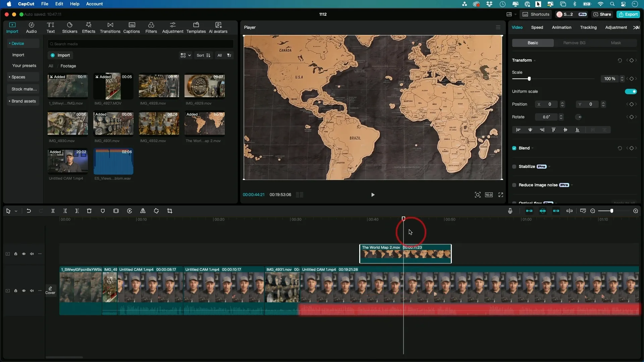Switch to Speed tab in properties
This screenshot has height=362, width=644.
click(537, 27)
